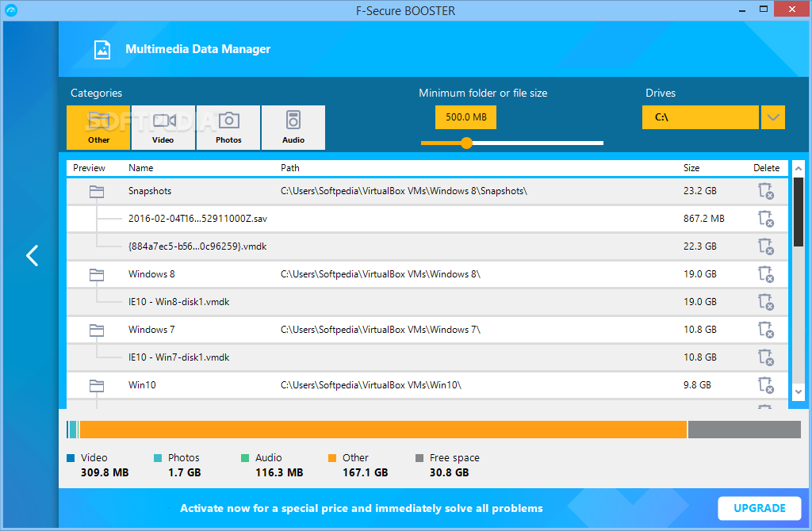The height and width of the screenshot is (531, 812).
Task: Delete the IE10 - Win8-disk1.vmdk file
Action: pyautogui.click(x=766, y=302)
